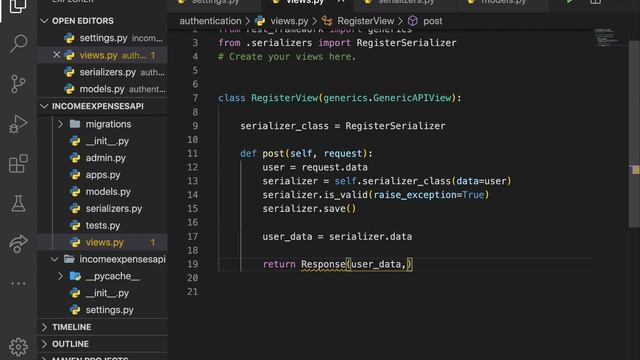The image size is (640, 360).
Task: Switch to the serializers.py editor tab
Action: click(x=405, y=3)
